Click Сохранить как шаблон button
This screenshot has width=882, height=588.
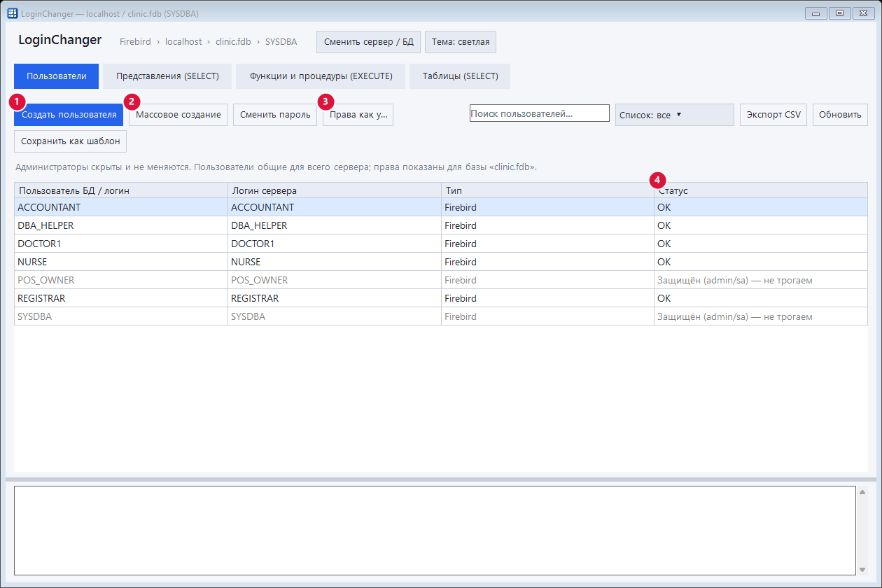tap(70, 141)
